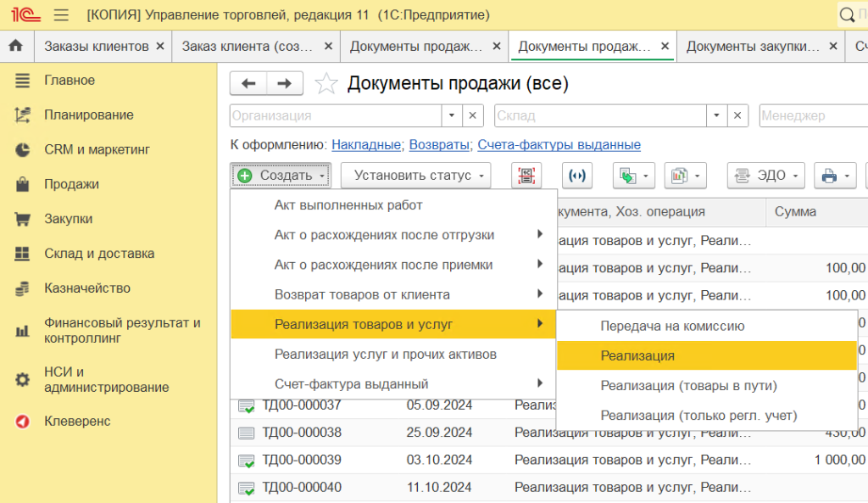Navigate back with the left arrow
This screenshot has height=503, width=868.
tap(248, 84)
